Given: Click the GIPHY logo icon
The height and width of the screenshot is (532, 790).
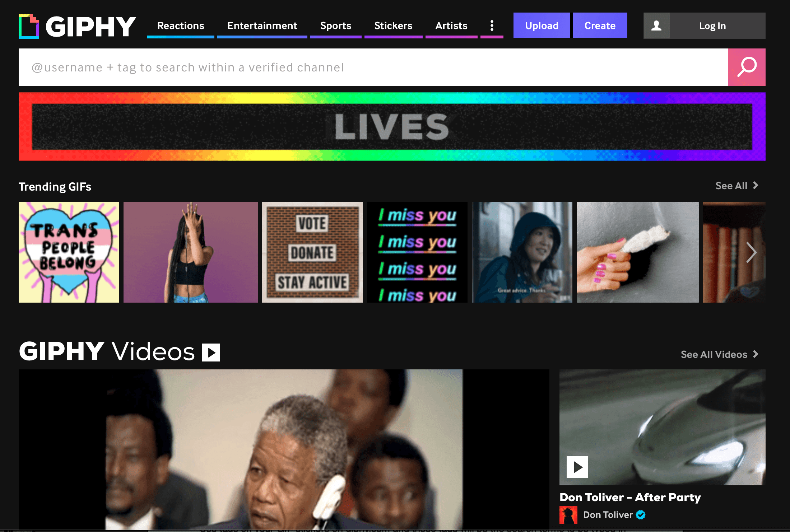Looking at the screenshot, I should (x=28, y=25).
